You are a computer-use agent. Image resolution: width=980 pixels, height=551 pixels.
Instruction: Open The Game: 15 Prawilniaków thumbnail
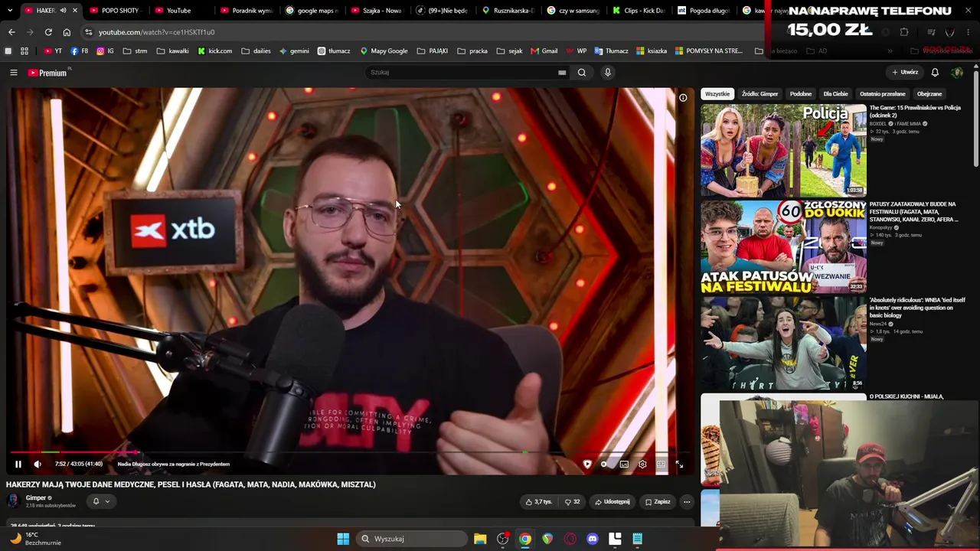coord(783,151)
